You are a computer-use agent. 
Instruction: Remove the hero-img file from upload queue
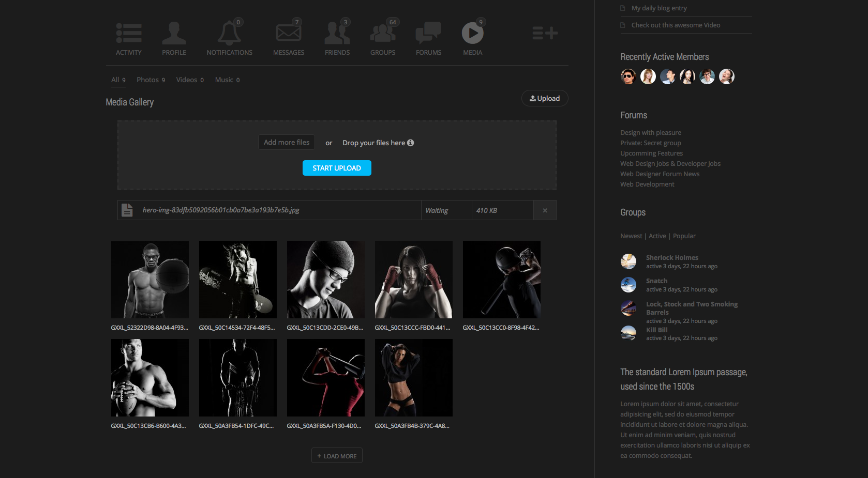point(545,210)
